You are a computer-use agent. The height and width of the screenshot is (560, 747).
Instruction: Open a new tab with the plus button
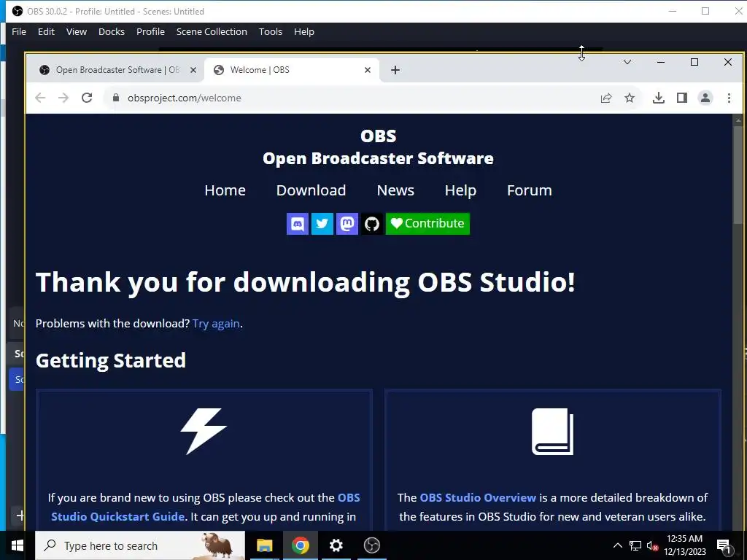tap(395, 70)
